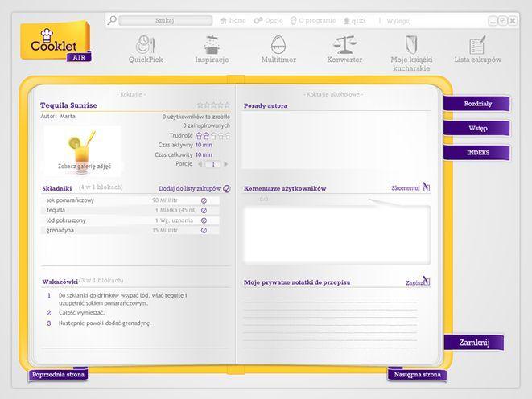Go to Poprzednia strona

[x=58, y=375]
